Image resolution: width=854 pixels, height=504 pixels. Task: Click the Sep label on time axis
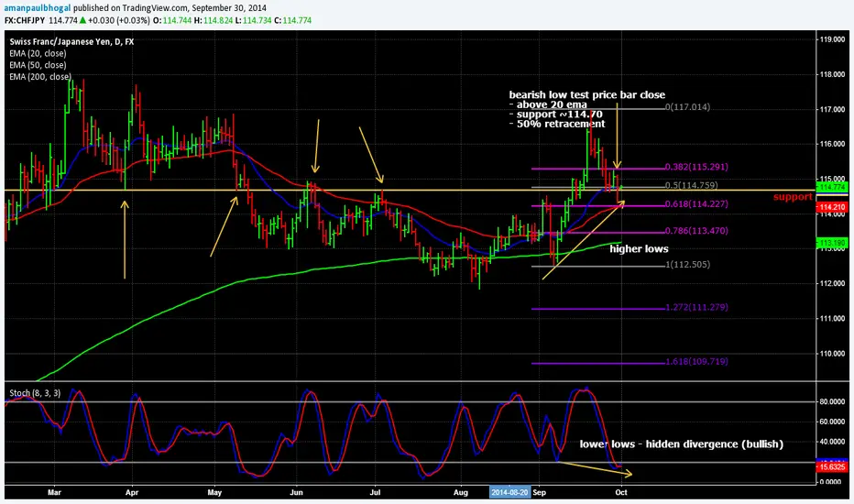(539, 493)
